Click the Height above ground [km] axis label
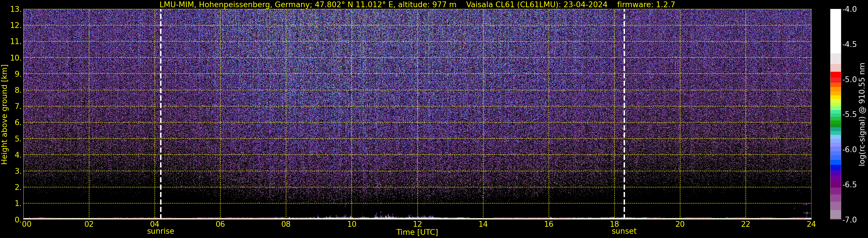 pos(4,114)
